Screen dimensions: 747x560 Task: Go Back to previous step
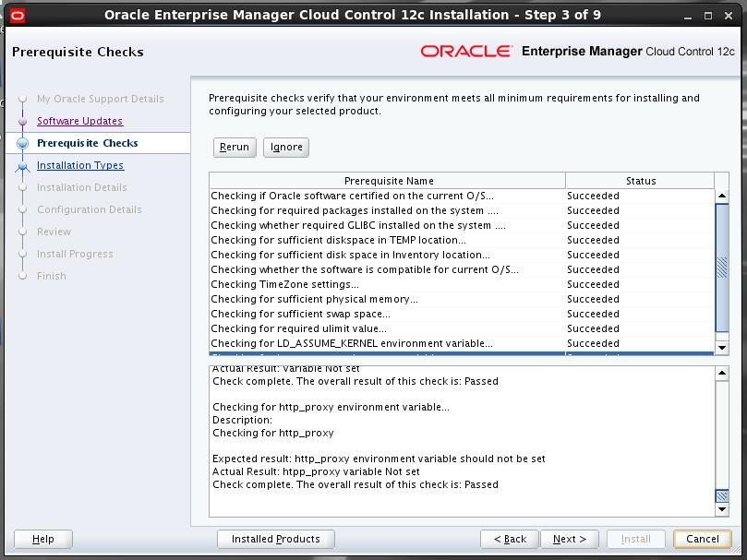coord(510,539)
